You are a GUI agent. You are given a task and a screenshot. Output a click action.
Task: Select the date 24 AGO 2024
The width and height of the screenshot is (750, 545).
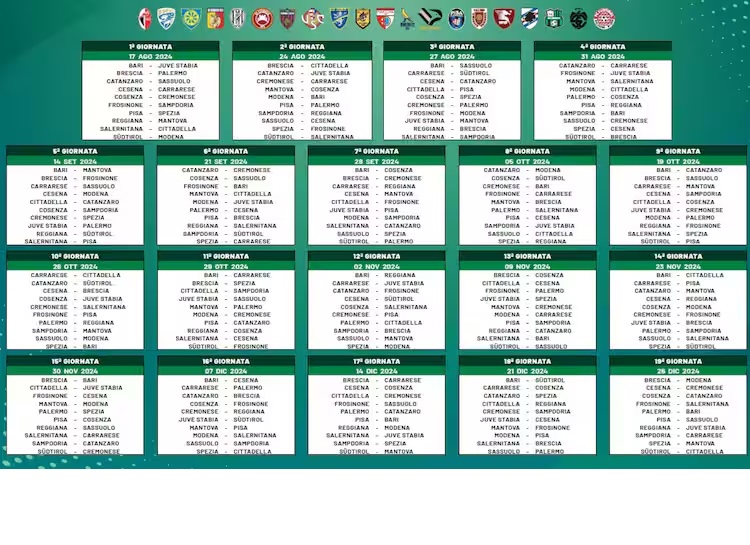pos(302,56)
